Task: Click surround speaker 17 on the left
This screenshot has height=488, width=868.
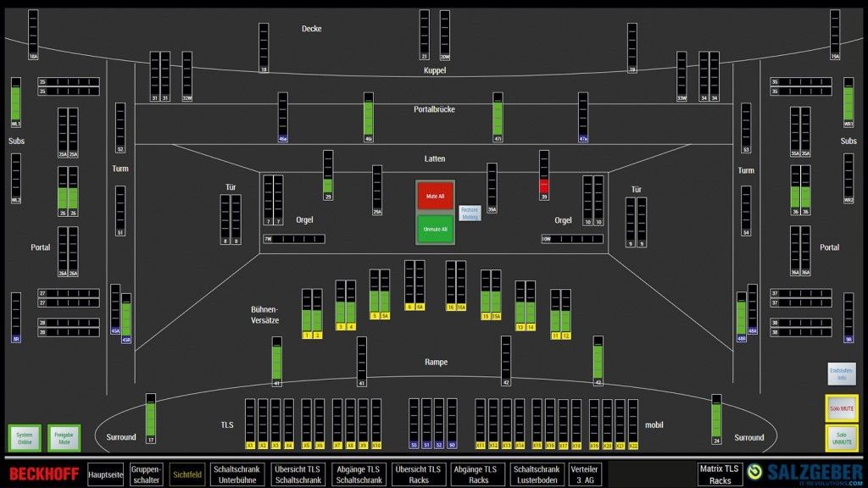Action: [x=150, y=419]
